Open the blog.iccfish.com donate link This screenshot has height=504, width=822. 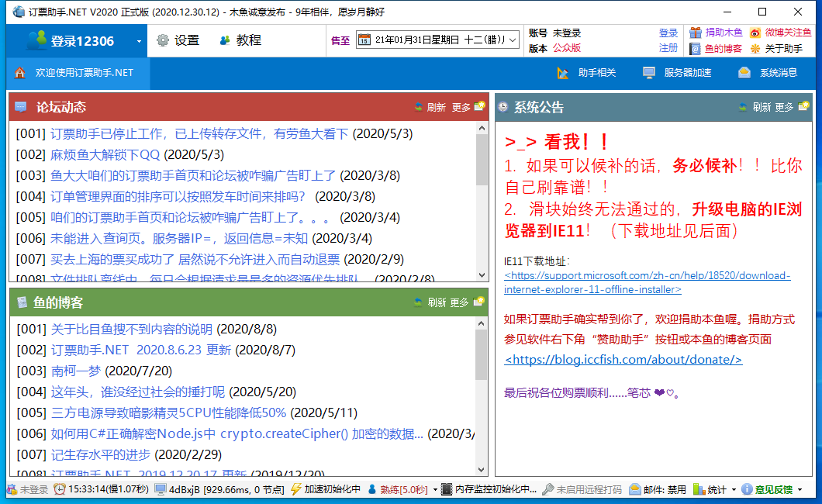[x=623, y=360]
